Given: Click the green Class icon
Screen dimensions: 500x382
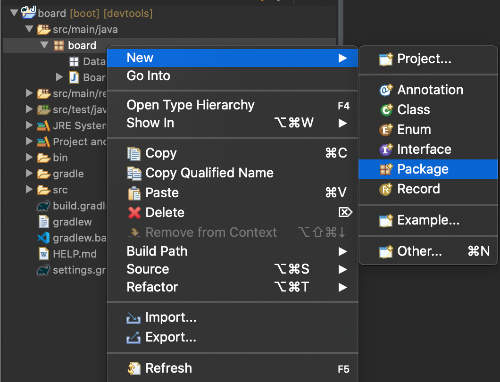Looking at the screenshot, I should [386, 110].
